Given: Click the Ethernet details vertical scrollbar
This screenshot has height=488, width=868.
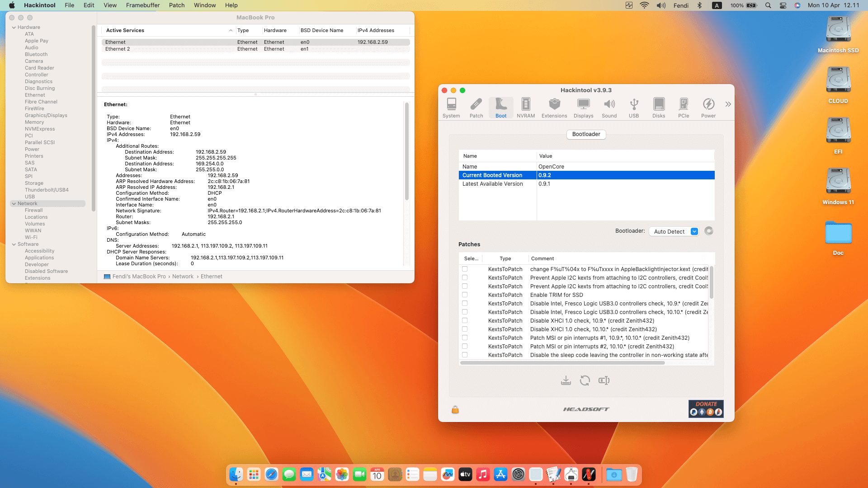Looking at the screenshot, I should [407, 151].
